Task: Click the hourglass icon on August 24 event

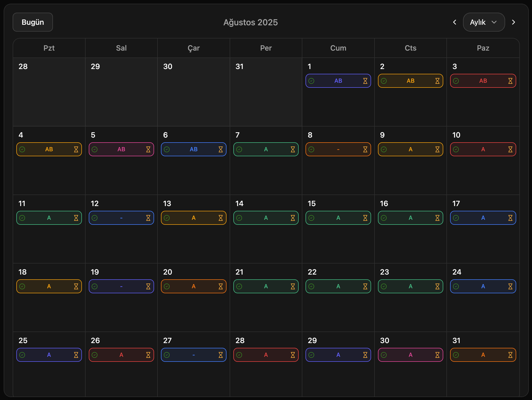Action: tap(510, 286)
